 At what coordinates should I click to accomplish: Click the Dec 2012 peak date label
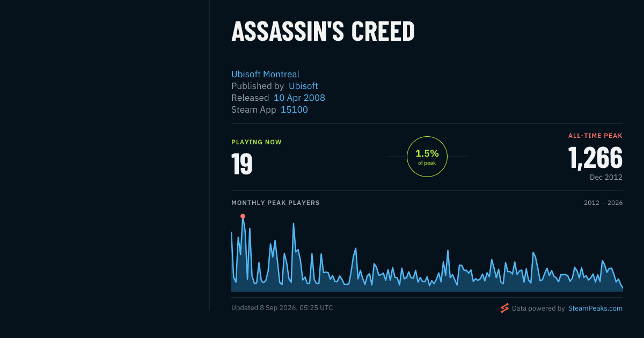pyautogui.click(x=606, y=177)
